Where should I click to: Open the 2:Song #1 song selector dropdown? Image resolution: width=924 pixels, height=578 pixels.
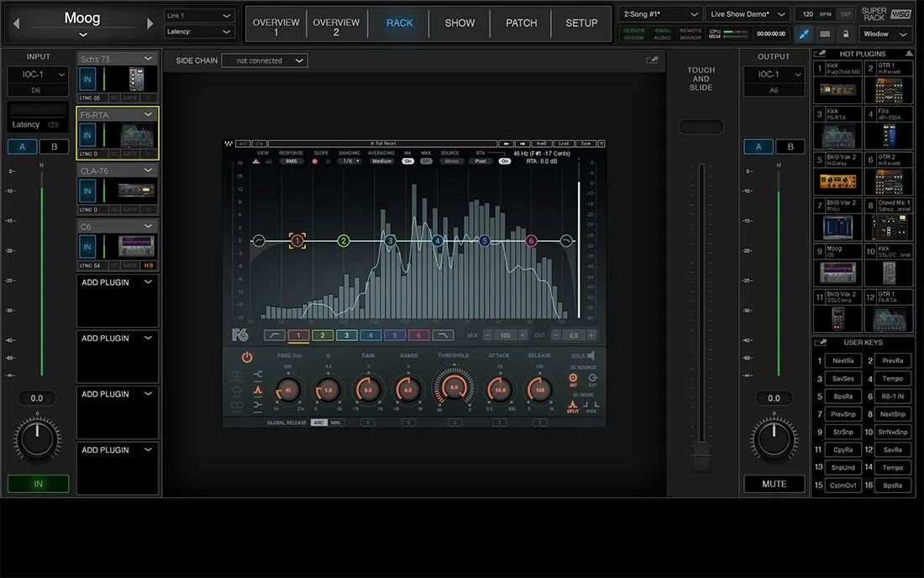pyautogui.click(x=658, y=13)
